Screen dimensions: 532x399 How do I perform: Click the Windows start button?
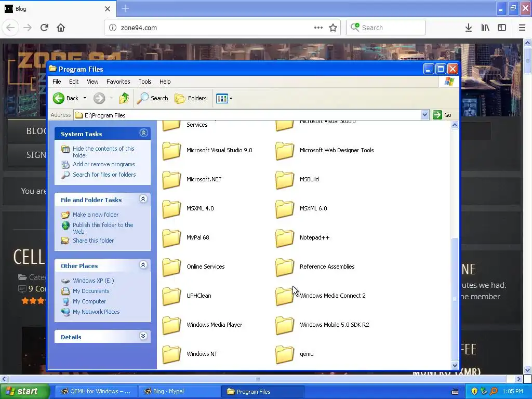[x=24, y=391]
